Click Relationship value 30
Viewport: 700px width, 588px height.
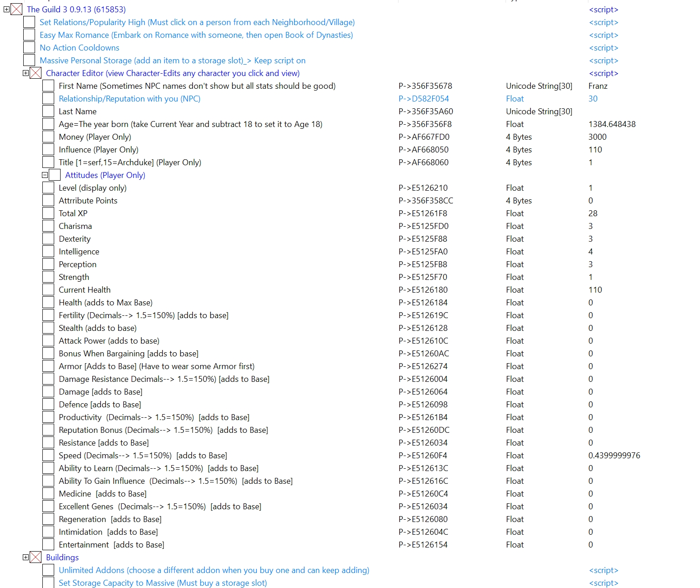tap(593, 98)
